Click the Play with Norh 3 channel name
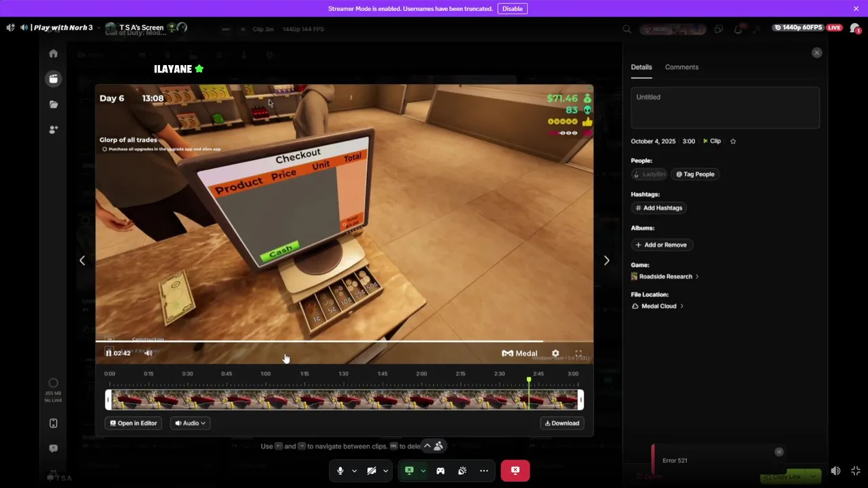868x488 pixels. (x=63, y=28)
